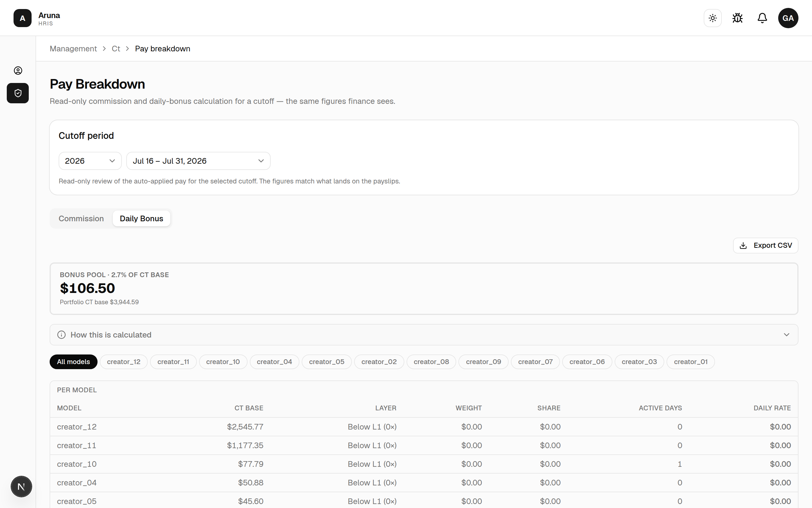Click Below L1 (0×) layer for creator_12

(x=372, y=427)
